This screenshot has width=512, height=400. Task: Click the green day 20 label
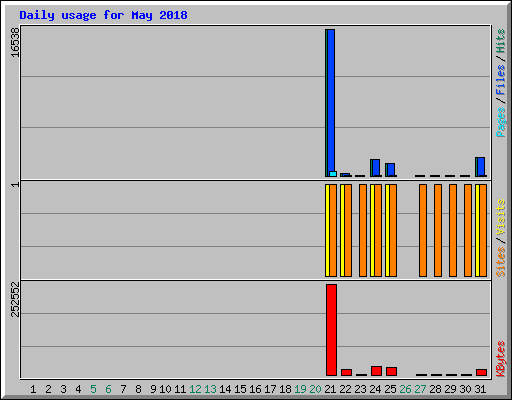315,389
